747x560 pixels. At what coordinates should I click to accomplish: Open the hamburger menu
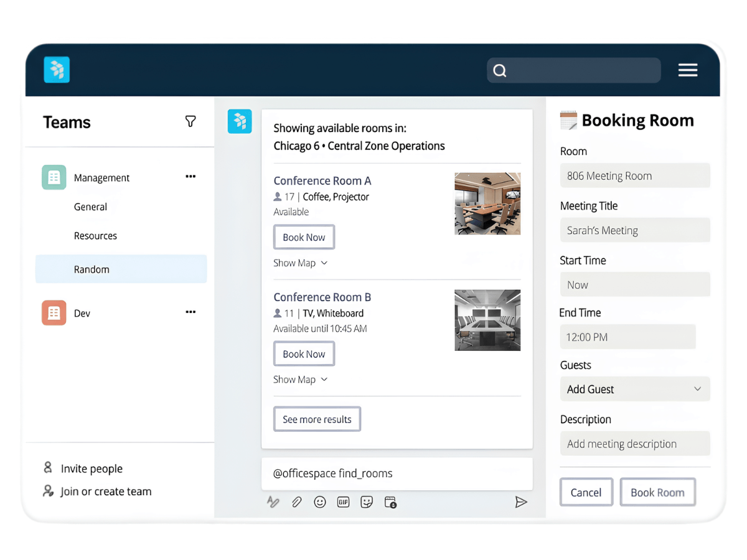[688, 70]
